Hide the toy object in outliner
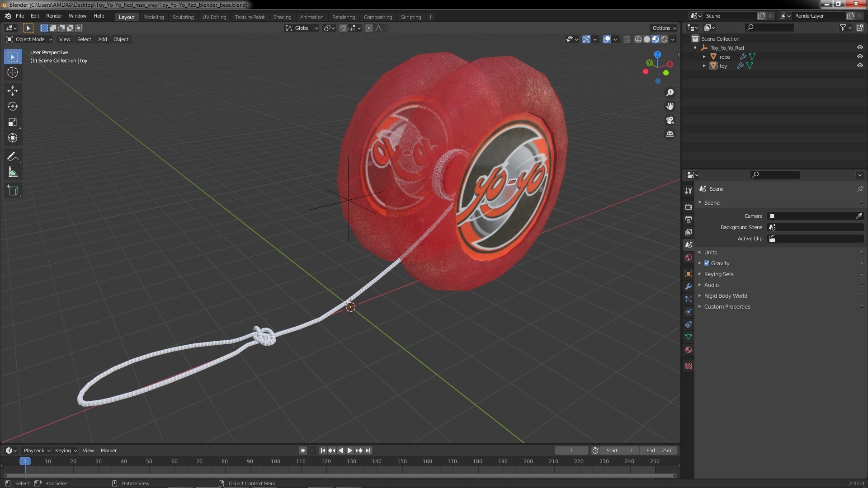868x488 pixels. click(860, 66)
